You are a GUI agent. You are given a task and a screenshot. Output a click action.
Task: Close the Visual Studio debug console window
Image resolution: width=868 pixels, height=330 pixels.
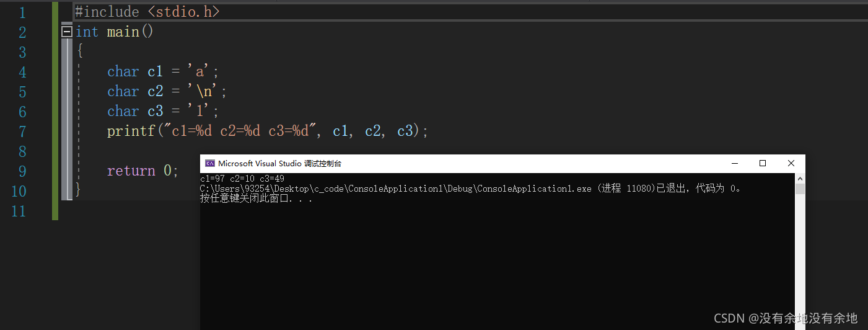[x=791, y=163]
